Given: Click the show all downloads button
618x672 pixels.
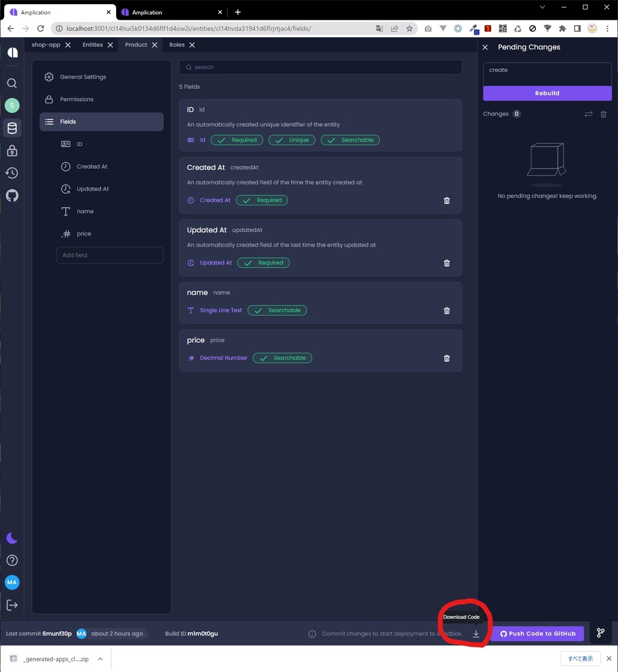Looking at the screenshot, I should pyautogui.click(x=580, y=659).
